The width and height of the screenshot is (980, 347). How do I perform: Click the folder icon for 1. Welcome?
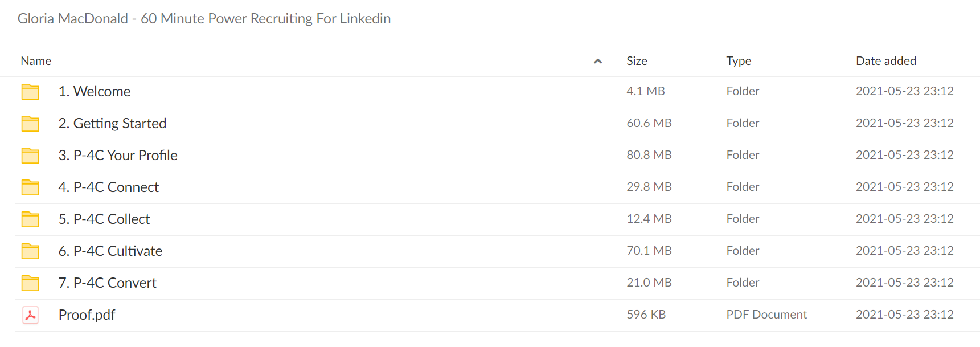30,92
